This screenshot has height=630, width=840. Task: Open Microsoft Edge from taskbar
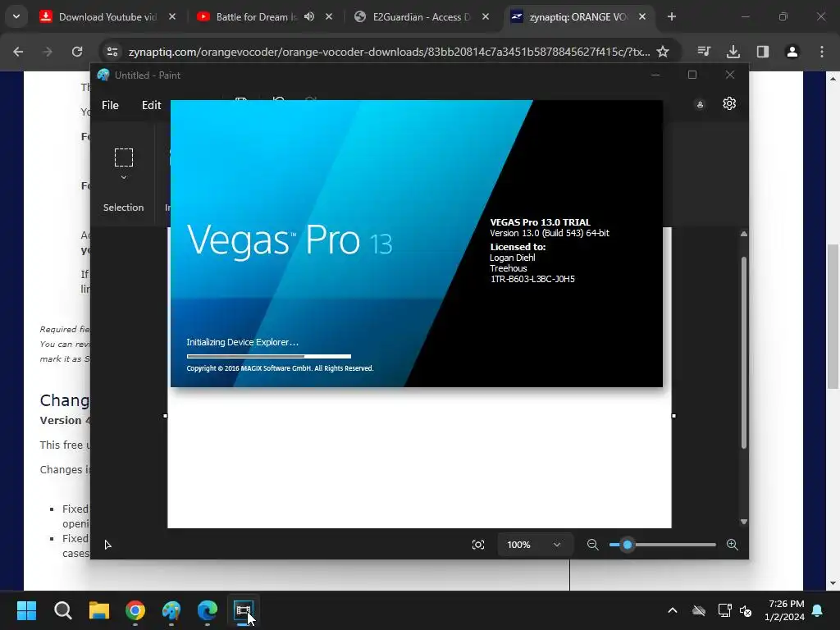(208, 610)
